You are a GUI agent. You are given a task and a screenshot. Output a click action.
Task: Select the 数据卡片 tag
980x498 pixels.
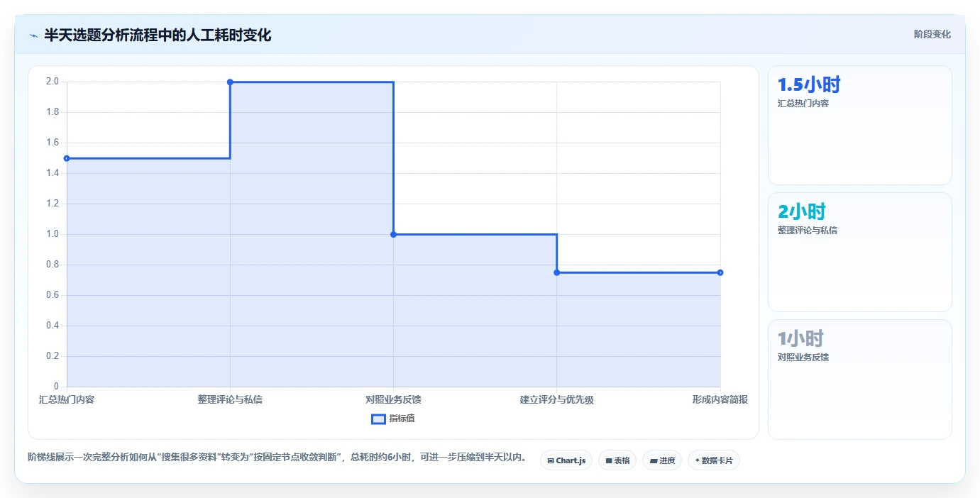click(714, 460)
